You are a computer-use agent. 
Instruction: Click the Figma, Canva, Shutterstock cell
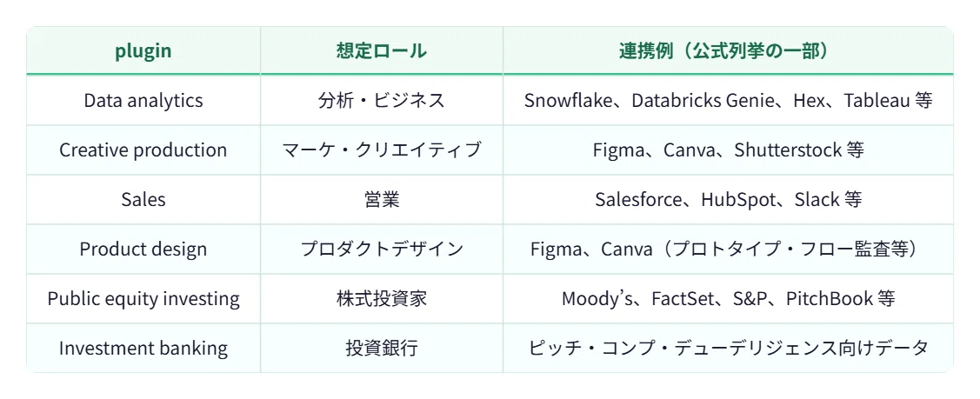click(x=728, y=150)
